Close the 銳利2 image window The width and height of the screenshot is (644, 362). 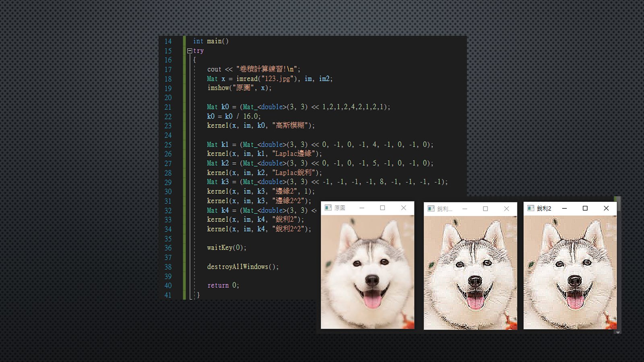coord(606,208)
